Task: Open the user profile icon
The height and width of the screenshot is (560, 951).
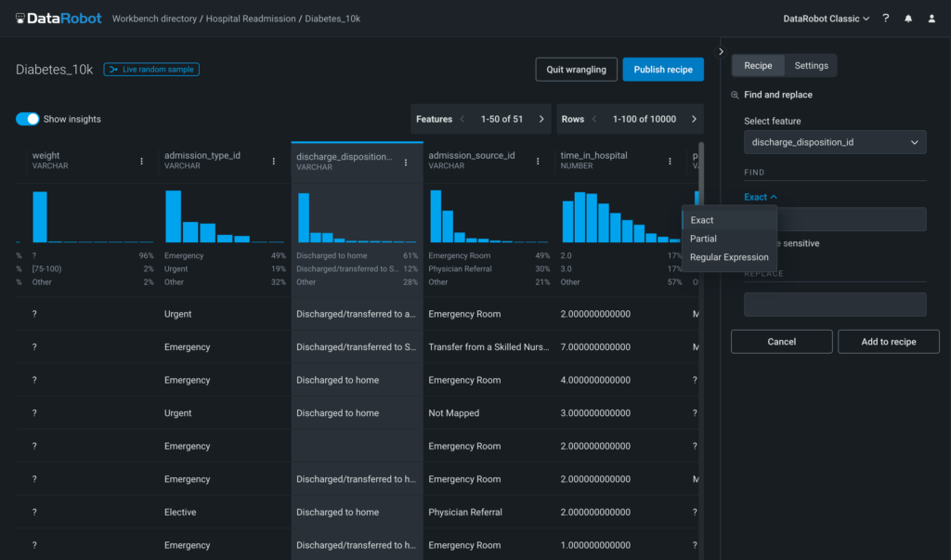Action: [931, 19]
